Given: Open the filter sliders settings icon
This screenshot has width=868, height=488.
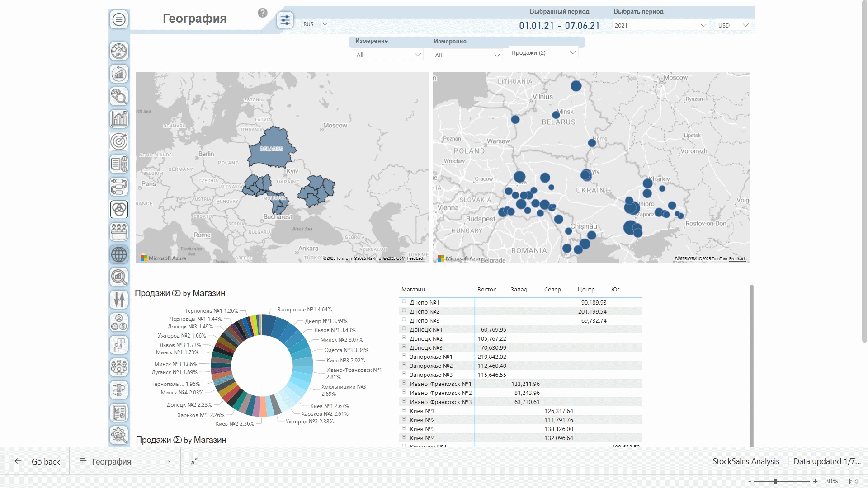Looking at the screenshot, I should (285, 20).
